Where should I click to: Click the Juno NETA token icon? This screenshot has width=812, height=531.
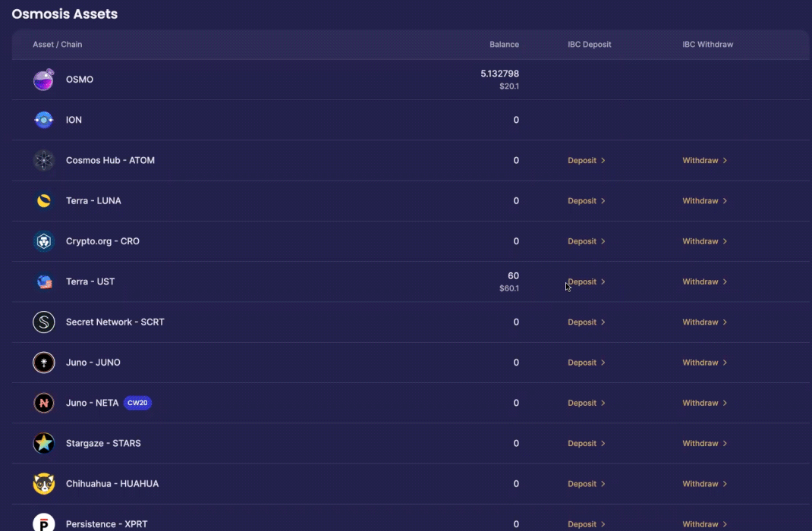(43, 403)
